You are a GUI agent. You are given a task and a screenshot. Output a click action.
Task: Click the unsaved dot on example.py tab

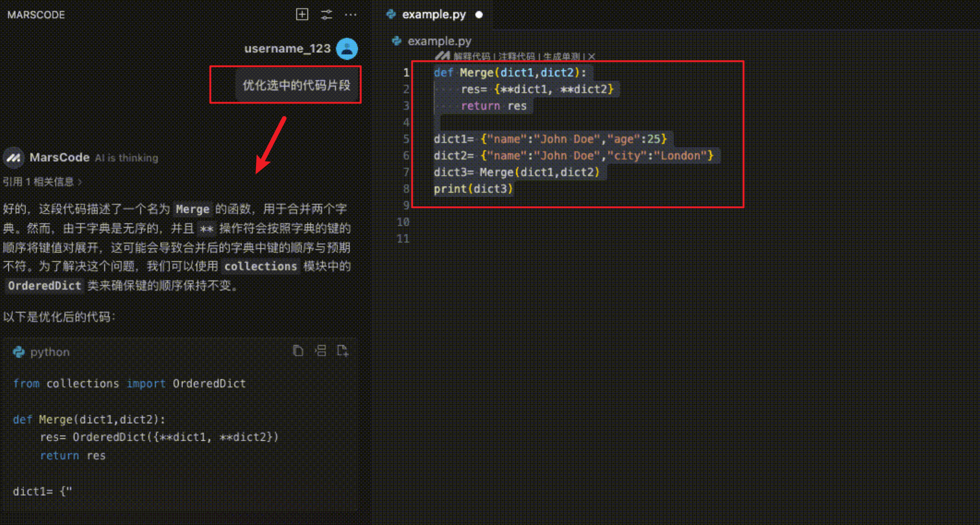pyautogui.click(x=479, y=15)
